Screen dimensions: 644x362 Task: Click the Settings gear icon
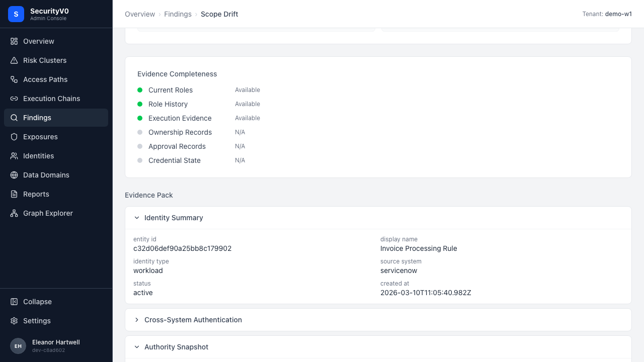[14, 321]
